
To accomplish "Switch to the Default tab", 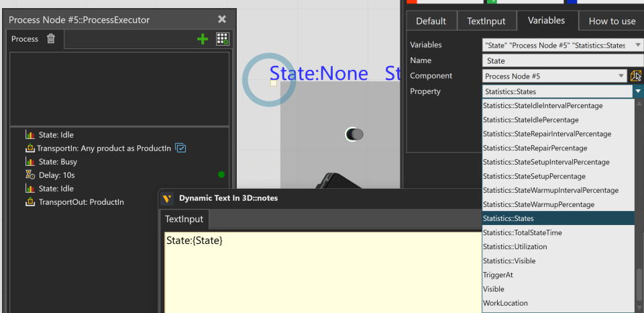I will 431,21.
